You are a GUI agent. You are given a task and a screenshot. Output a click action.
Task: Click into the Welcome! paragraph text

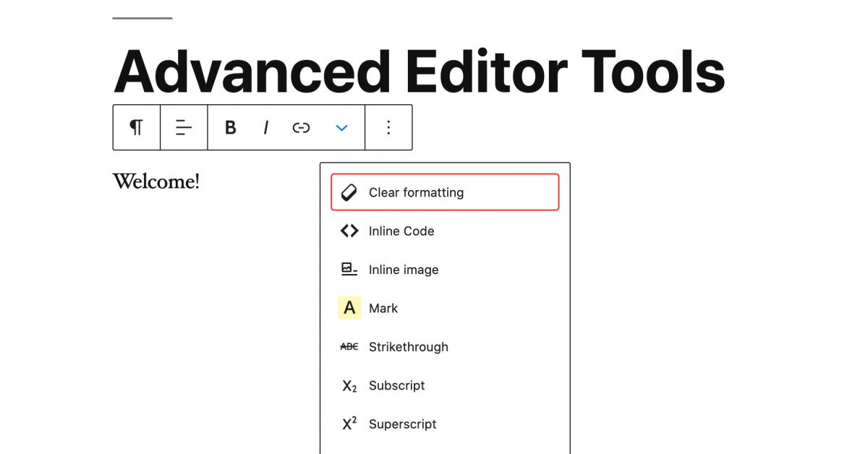tap(156, 181)
